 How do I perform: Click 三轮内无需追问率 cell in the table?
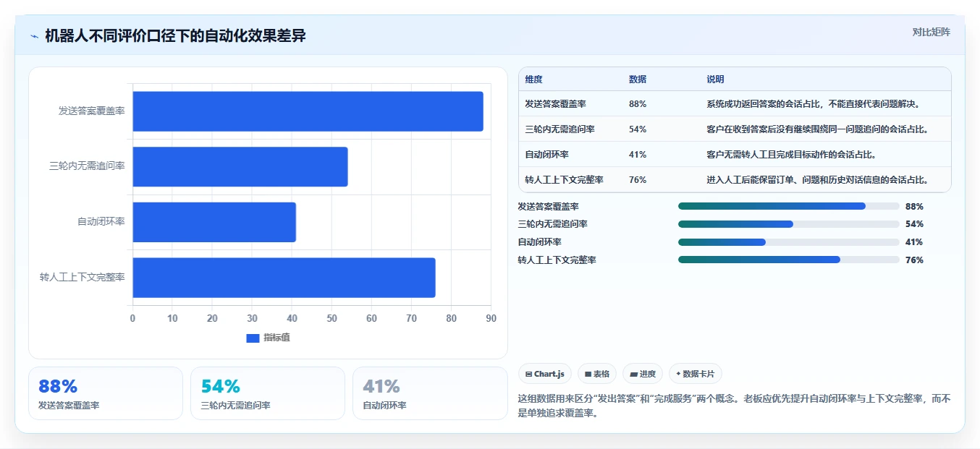point(560,129)
